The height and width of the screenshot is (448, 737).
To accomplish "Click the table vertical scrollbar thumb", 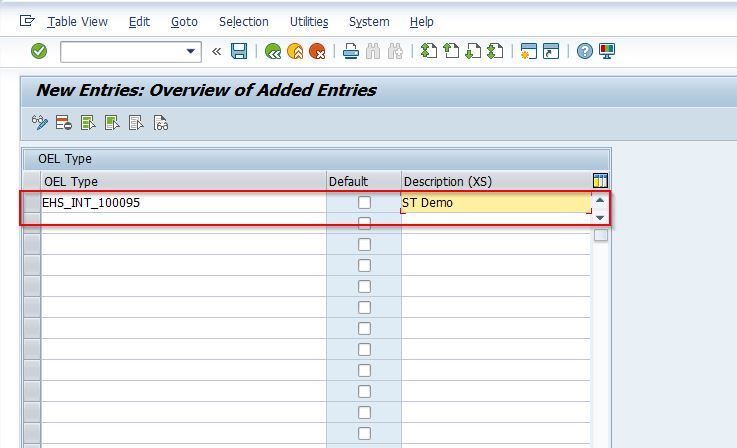I will coord(600,235).
